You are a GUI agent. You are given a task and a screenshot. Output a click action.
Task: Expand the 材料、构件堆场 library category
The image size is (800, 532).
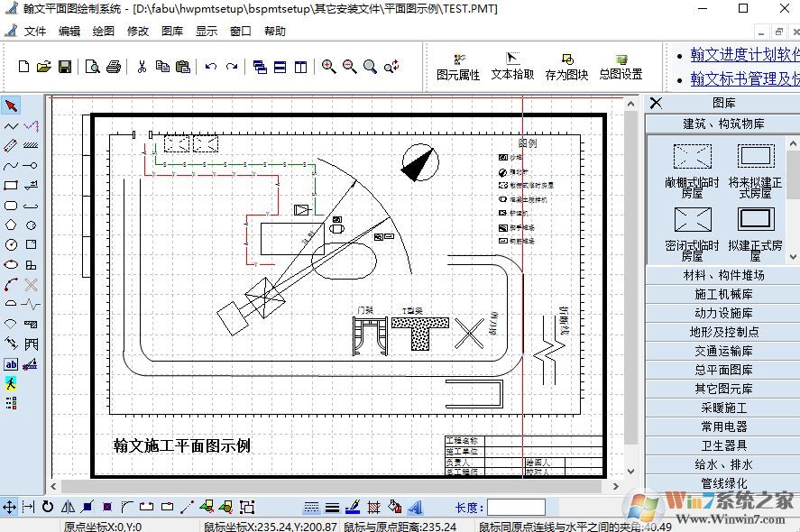(723, 275)
